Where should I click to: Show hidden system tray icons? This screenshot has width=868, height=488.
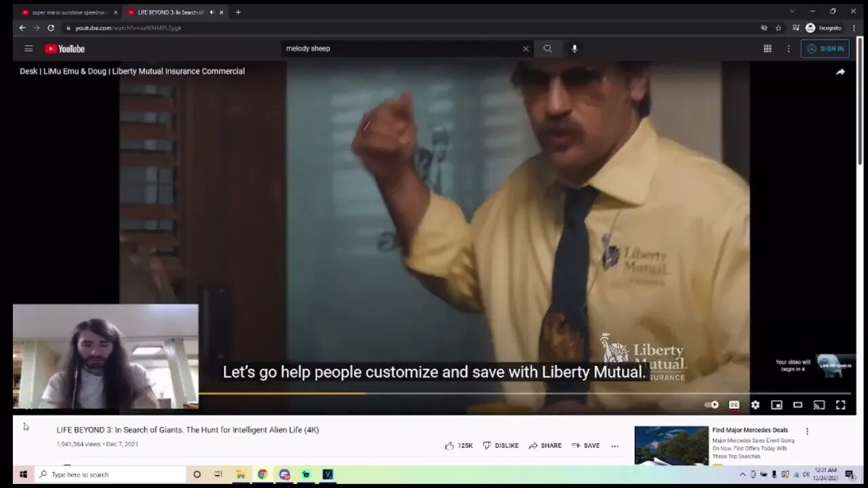[x=743, y=474]
